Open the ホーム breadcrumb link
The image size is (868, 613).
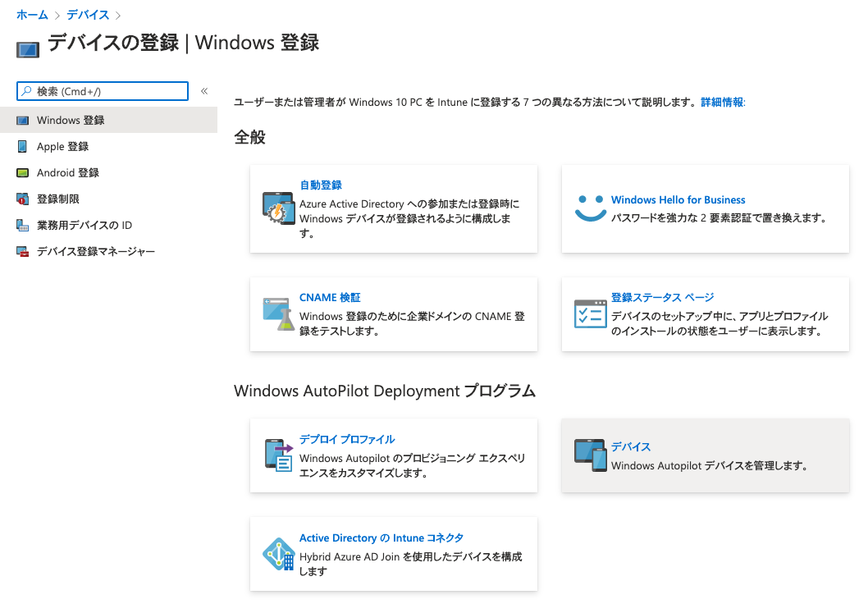32,14
